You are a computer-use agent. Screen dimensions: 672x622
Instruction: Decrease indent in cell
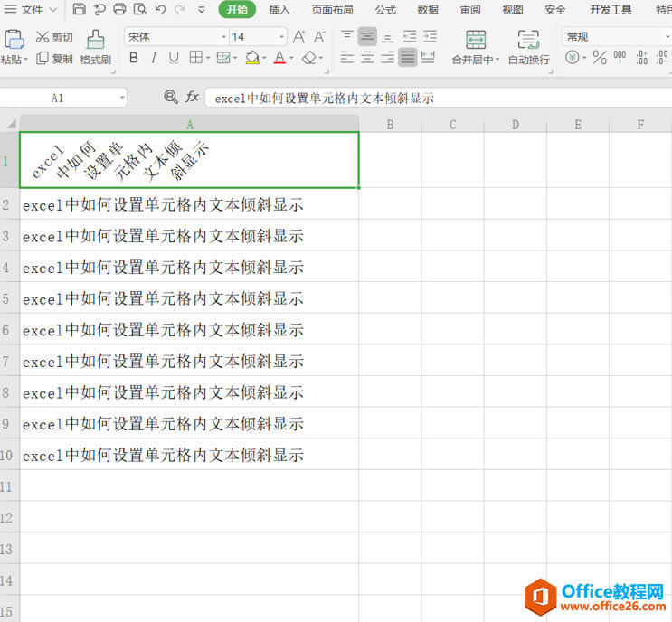tap(410, 36)
